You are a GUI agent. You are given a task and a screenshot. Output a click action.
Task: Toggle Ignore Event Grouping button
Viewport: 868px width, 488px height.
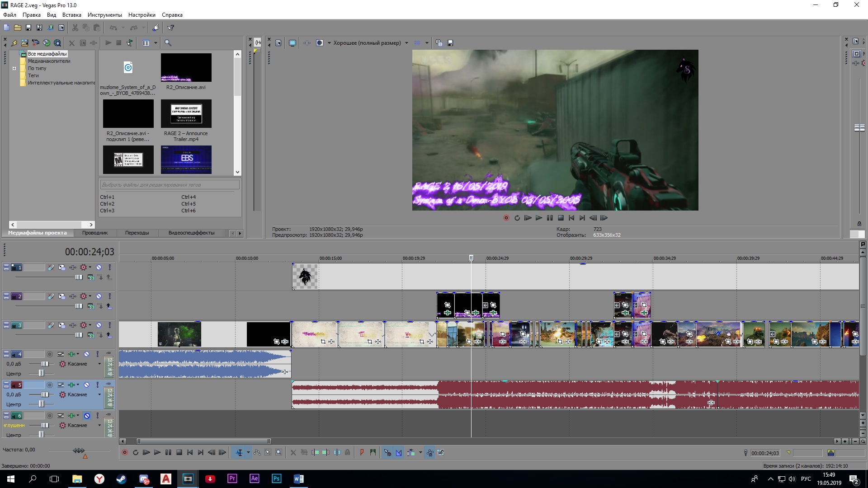click(x=441, y=452)
